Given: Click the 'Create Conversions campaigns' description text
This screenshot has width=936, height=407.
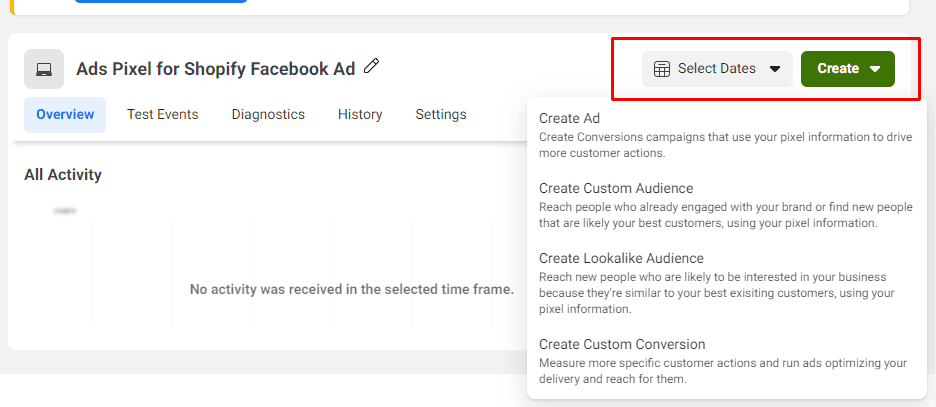Looking at the screenshot, I should pos(726,145).
